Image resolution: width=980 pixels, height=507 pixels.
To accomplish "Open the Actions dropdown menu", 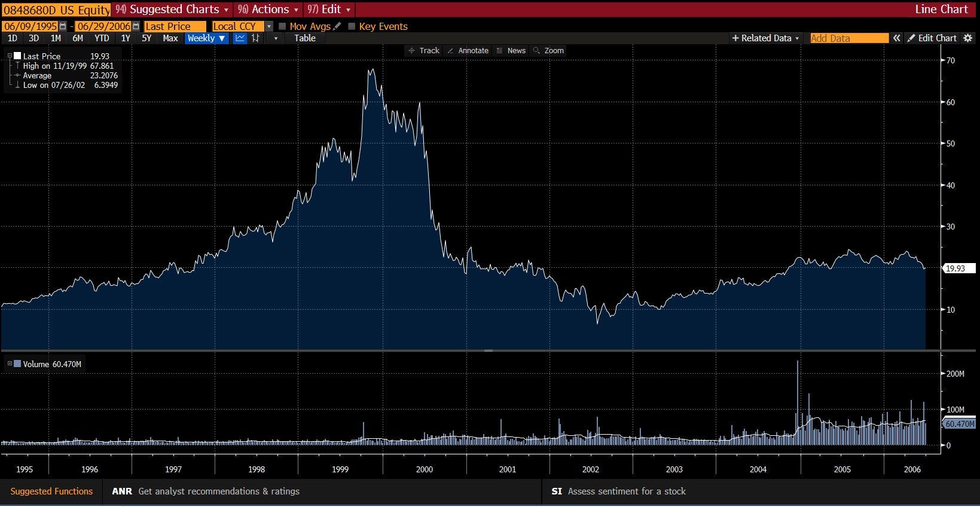I will 268,10.
